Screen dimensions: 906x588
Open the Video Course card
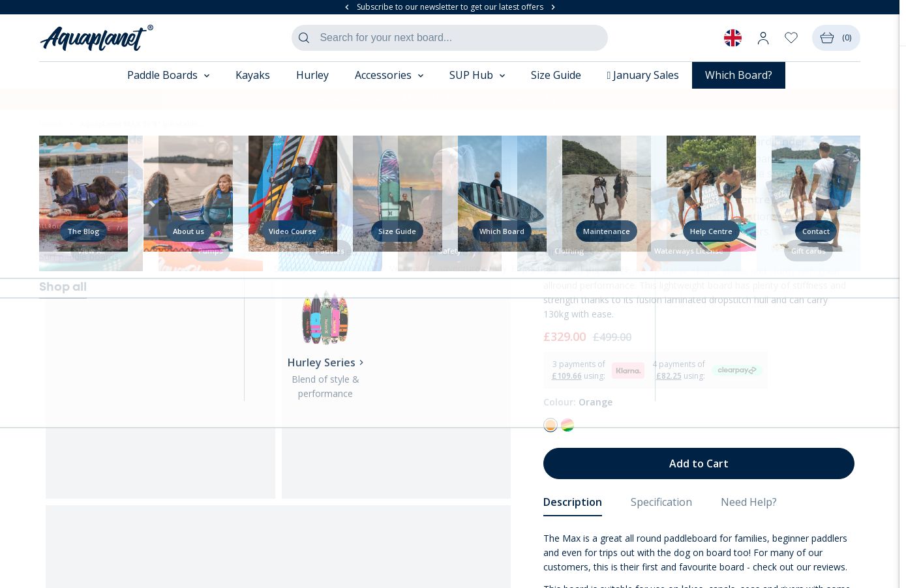click(x=293, y=194)
